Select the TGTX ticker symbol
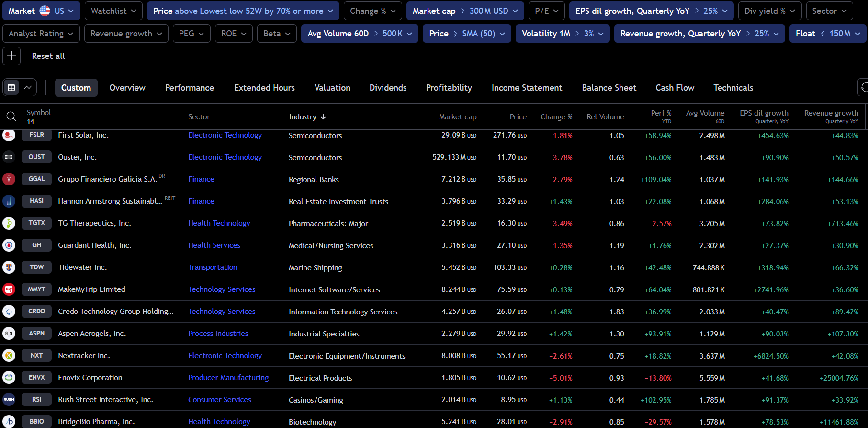 point(36,223)
